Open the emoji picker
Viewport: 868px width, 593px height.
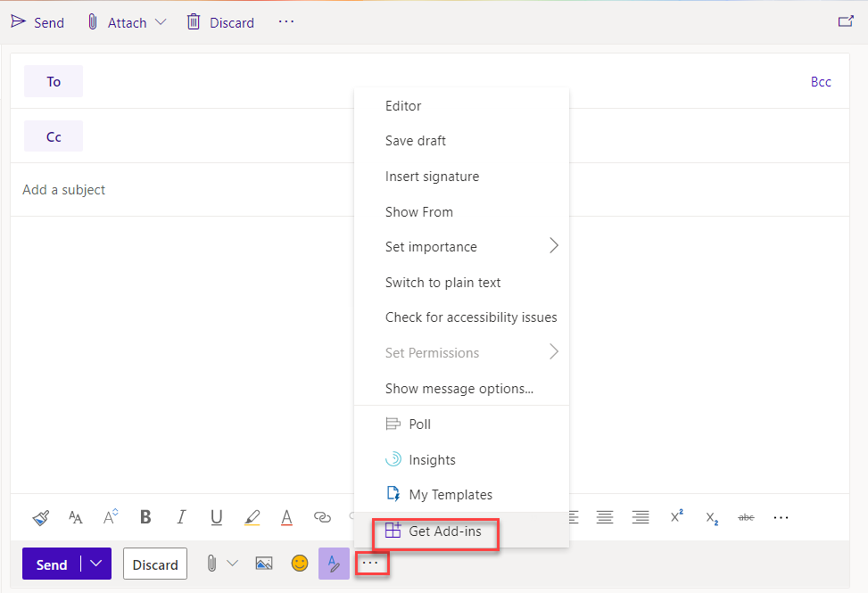coord(300,564)
